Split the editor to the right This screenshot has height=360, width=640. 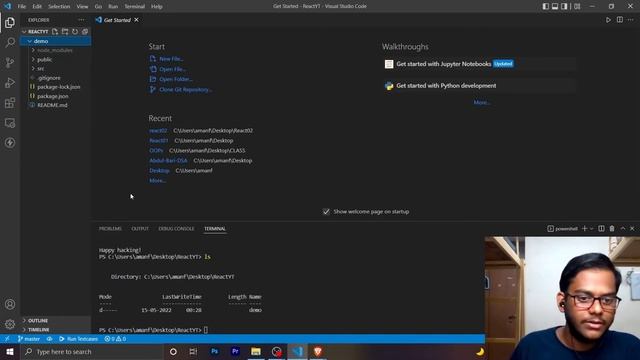[x=620, y=20]
